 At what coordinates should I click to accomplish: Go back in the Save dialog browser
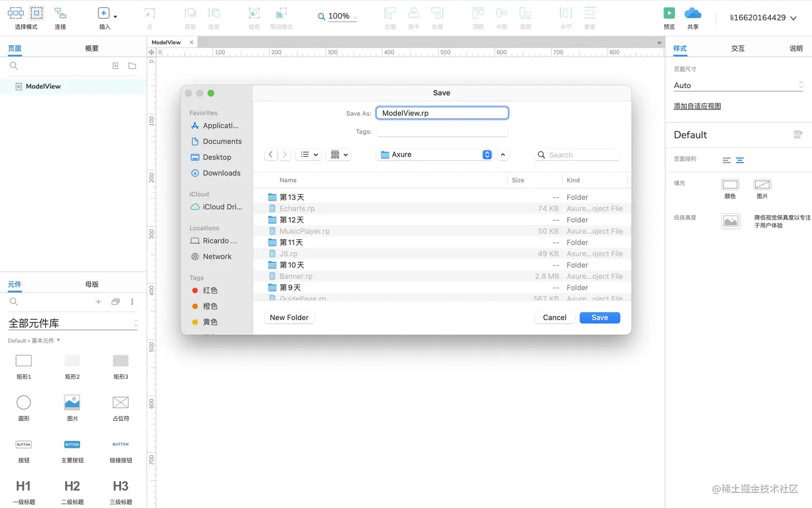coord(271,155)
